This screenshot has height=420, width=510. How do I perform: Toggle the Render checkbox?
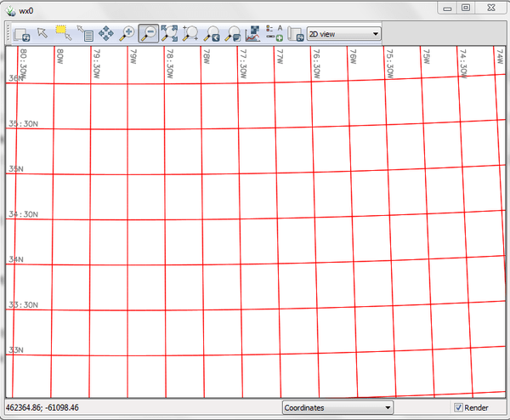pyautogui.click(x=459, y=408)
